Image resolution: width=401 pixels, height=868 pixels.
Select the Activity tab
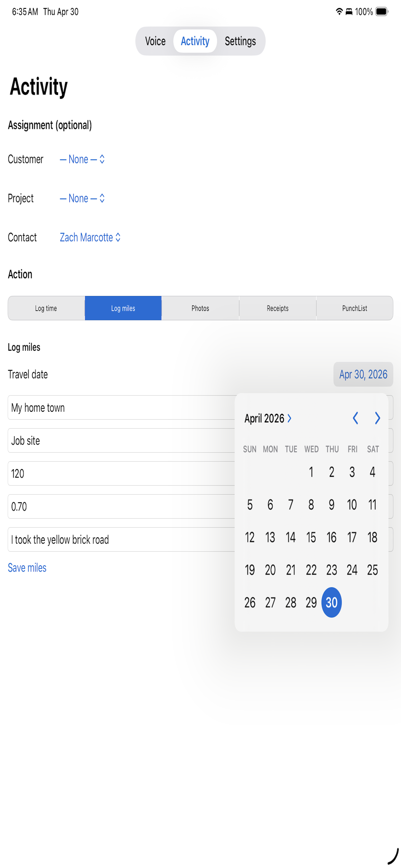pyautogui.click(x=195, y=41)
